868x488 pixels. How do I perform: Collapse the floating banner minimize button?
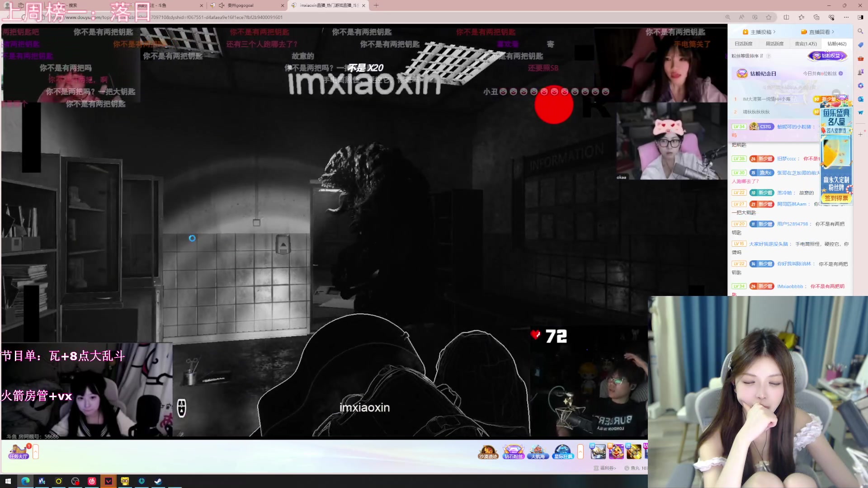coord(836,94)
